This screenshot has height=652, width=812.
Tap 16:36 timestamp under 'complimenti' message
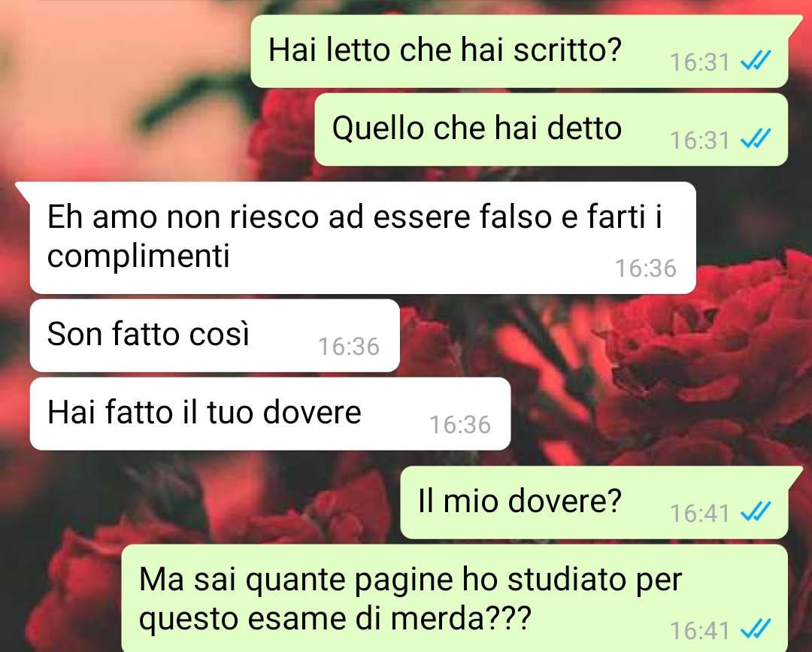(646, 268)
